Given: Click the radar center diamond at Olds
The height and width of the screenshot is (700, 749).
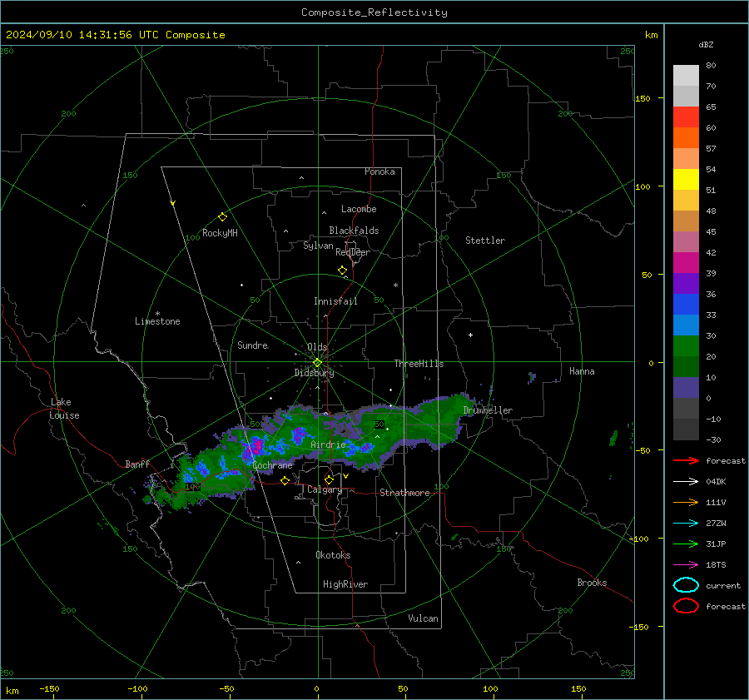Looking at the screenshot, I should [x=317, y=363].
